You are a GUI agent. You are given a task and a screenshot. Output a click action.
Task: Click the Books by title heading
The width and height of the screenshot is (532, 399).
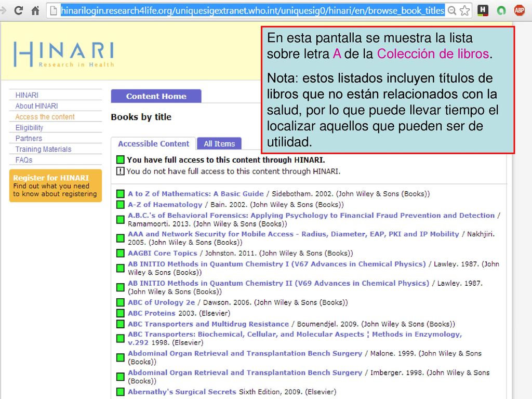click(141, 117)
